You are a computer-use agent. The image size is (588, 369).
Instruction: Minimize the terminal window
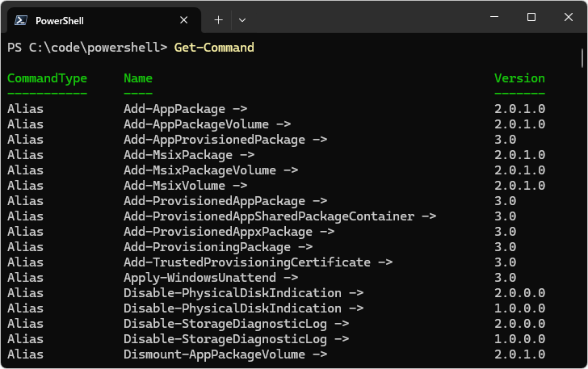point(494,17)
